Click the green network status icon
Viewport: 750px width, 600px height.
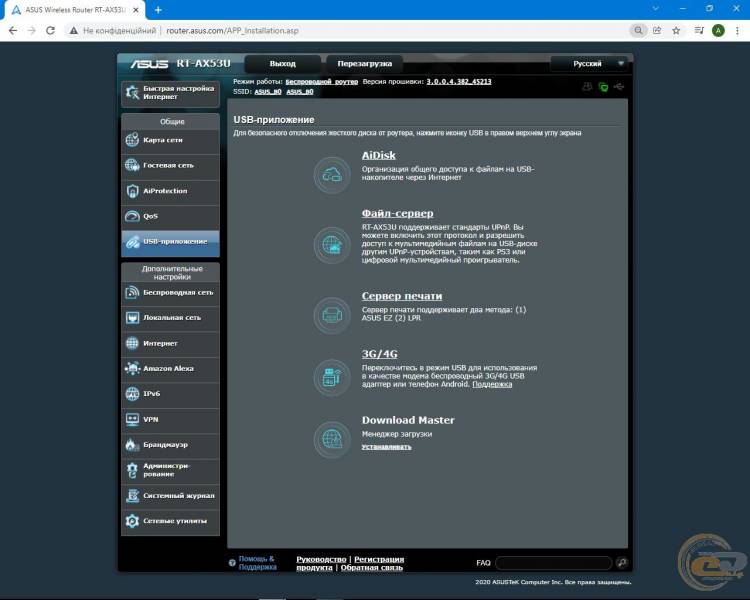coord(604,87)
